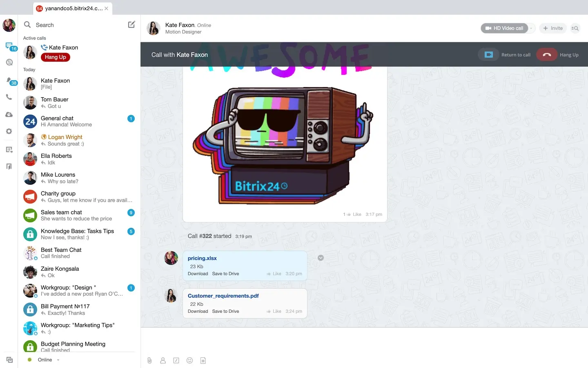Open HD Video call dropdown arrow

coord(531,28)
